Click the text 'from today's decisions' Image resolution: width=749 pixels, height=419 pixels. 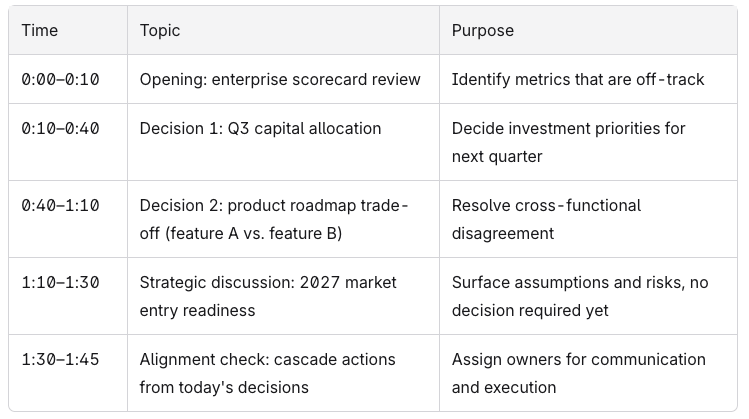(224, 387)
